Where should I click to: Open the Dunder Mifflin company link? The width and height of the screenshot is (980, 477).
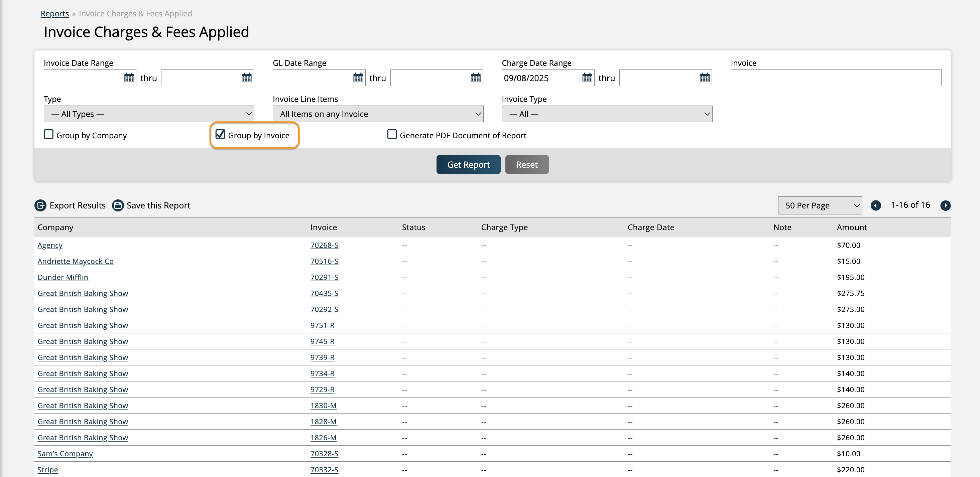click(63, 278)
